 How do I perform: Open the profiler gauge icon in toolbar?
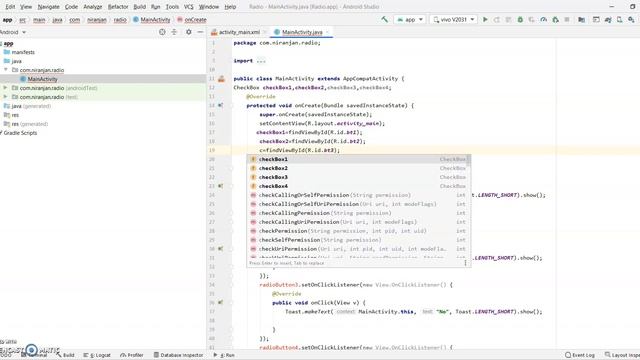click(x=543, y=19)
